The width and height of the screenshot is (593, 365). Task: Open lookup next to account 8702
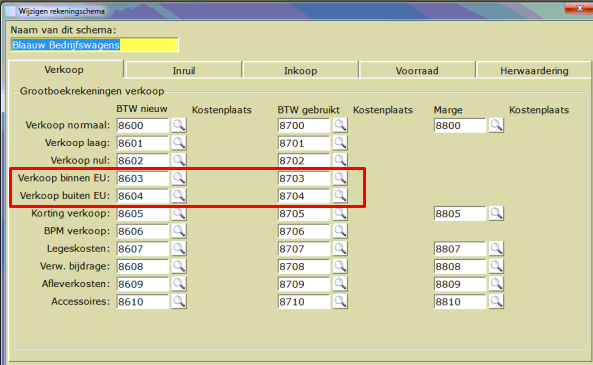pyautogui.click(x=340, y=160)
